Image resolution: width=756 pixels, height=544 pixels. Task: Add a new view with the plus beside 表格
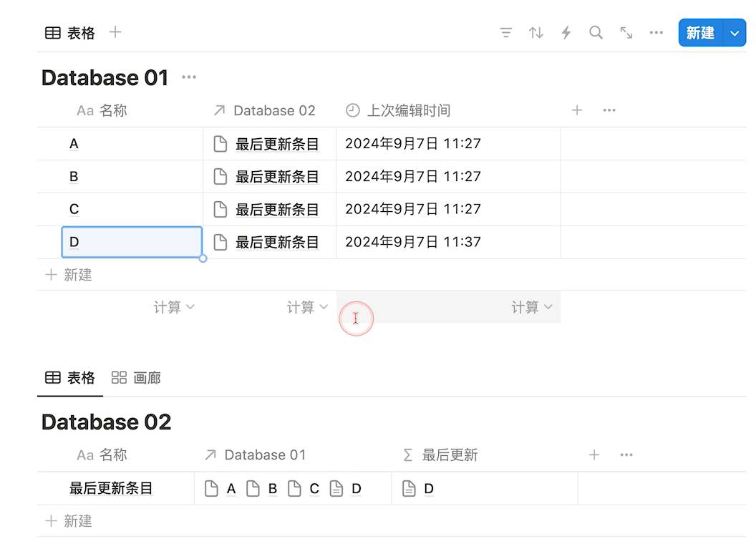(x=115, y=32)
